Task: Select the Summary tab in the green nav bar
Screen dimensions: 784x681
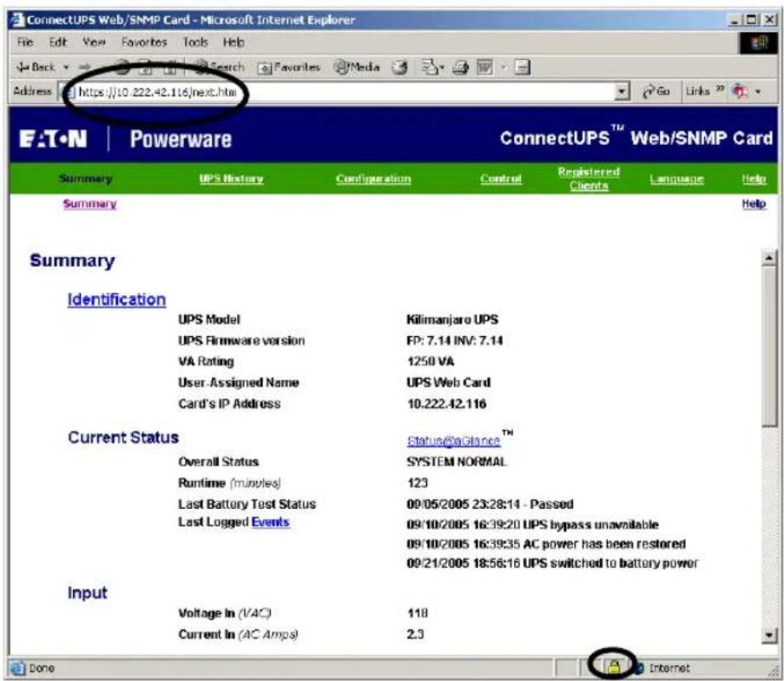Action: click(85, 179)
